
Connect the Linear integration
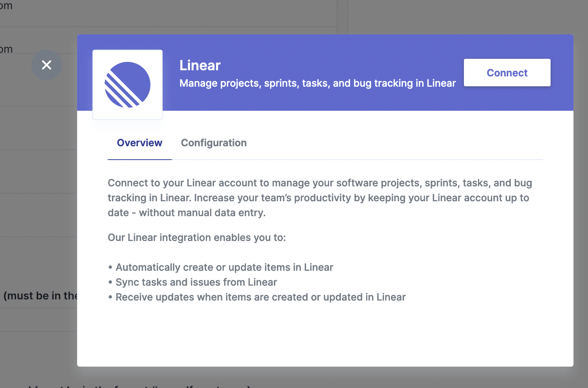tap(507, 73)
